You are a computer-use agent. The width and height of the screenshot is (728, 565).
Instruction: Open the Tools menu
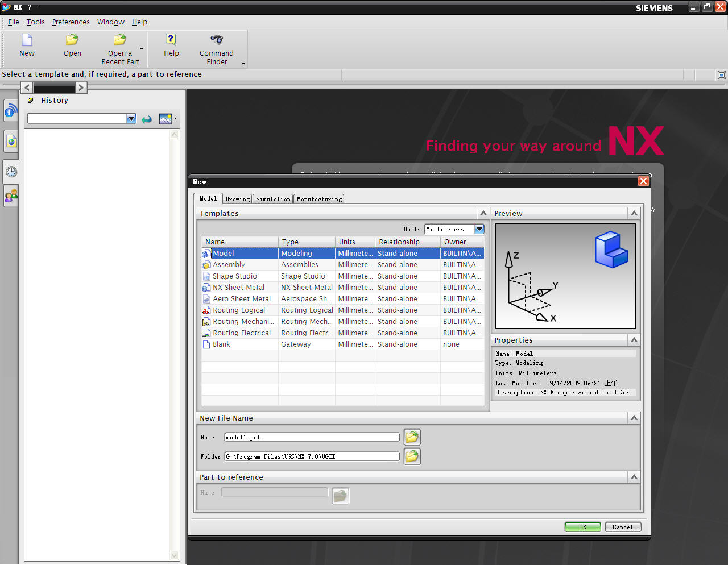click(x=35, y=22)
